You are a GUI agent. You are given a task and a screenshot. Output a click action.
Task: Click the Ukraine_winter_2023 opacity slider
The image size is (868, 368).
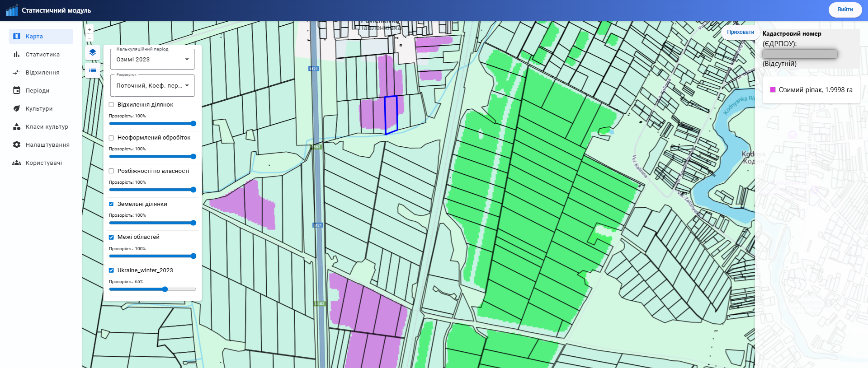pos(165,289)
